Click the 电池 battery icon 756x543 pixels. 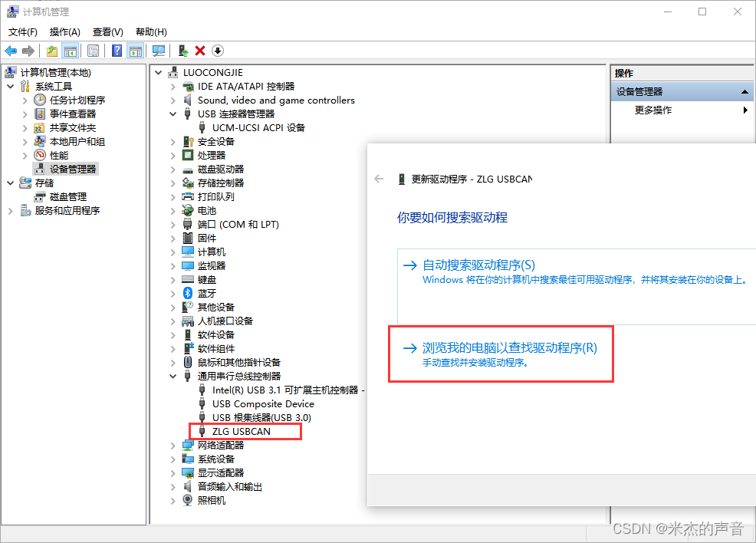(188, 211)
